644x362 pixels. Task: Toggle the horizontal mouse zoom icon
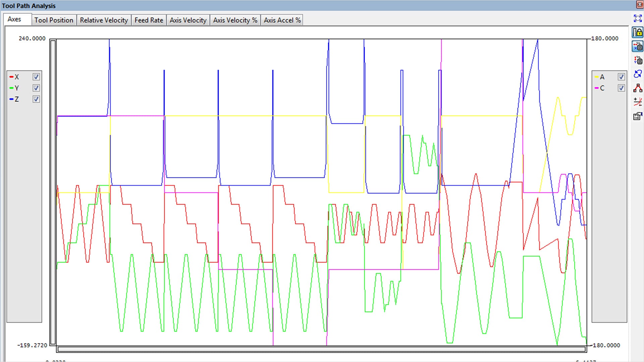(x=638, y=46)
